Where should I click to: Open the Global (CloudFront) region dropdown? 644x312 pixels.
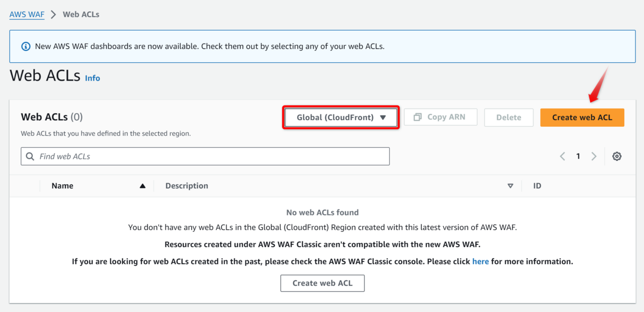(341, 118)
